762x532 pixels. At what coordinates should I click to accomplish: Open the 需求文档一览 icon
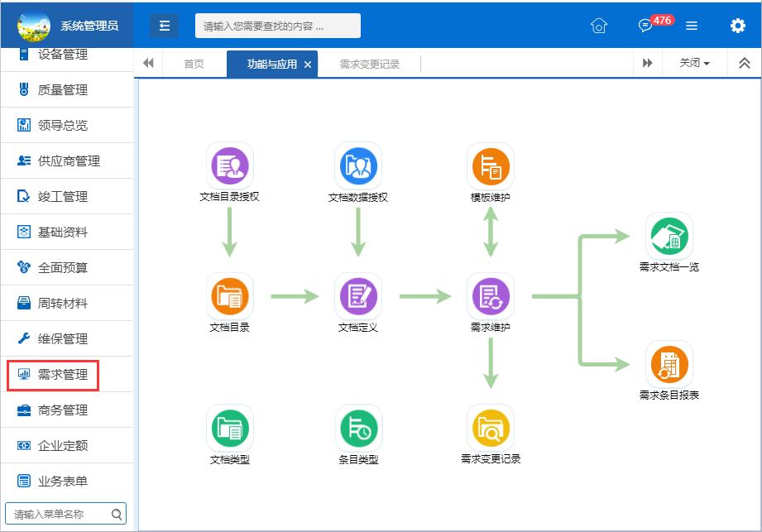[669, 236]
